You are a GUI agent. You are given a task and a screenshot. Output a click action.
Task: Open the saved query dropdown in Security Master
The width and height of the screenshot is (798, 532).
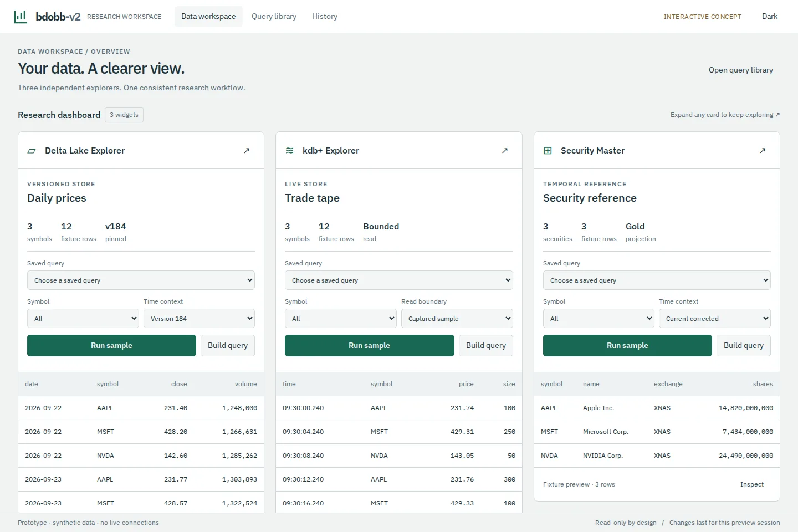tap(657, 280)
